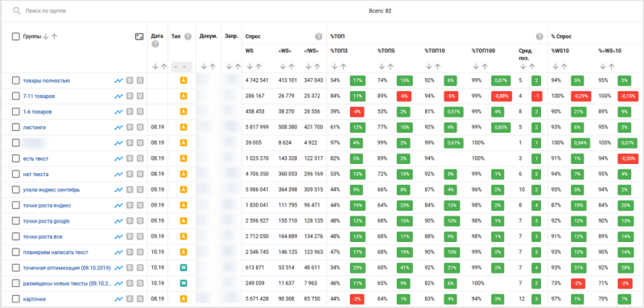The image size is (644, 308).
Task: Sort WS column descending with down arrow
Action: coord(249,67)
